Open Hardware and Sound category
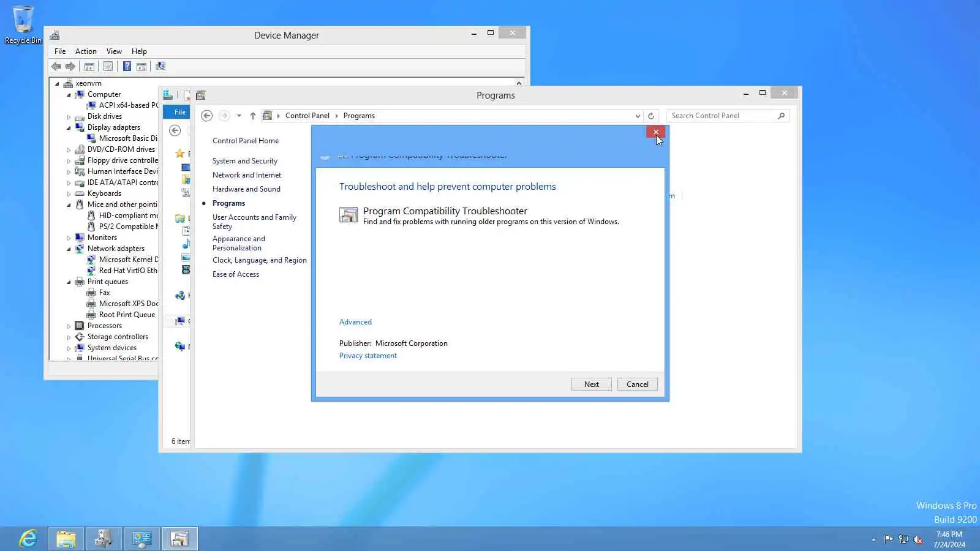This screenshot has height=551, width=980. tap(246, 189)
